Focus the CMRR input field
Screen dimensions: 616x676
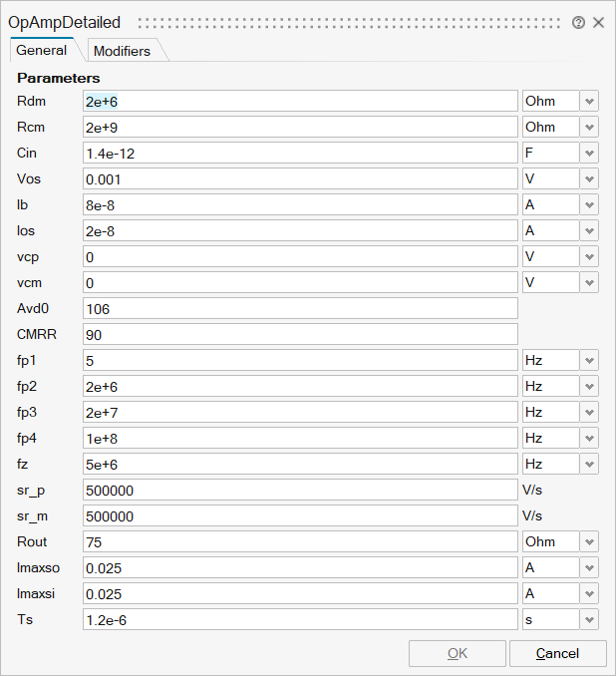(x=299, y=334)
